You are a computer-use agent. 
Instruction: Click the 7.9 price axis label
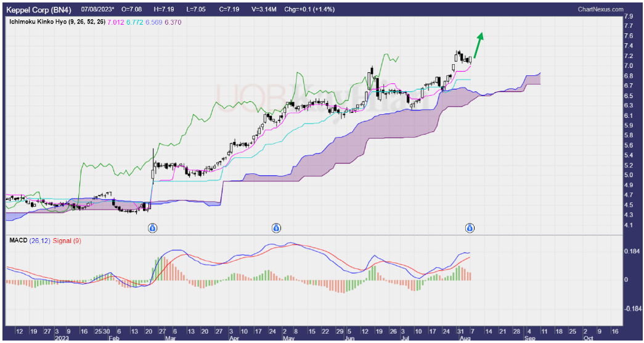point(628,17)
